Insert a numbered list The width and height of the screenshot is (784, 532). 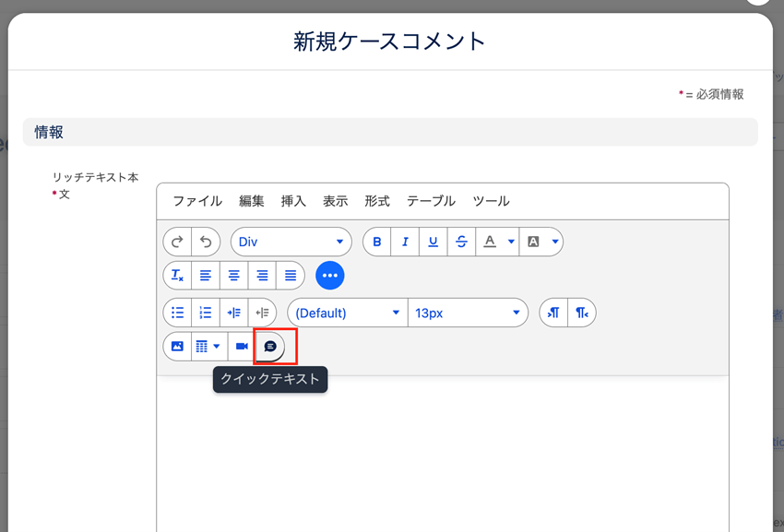click(x=206, y=313)
